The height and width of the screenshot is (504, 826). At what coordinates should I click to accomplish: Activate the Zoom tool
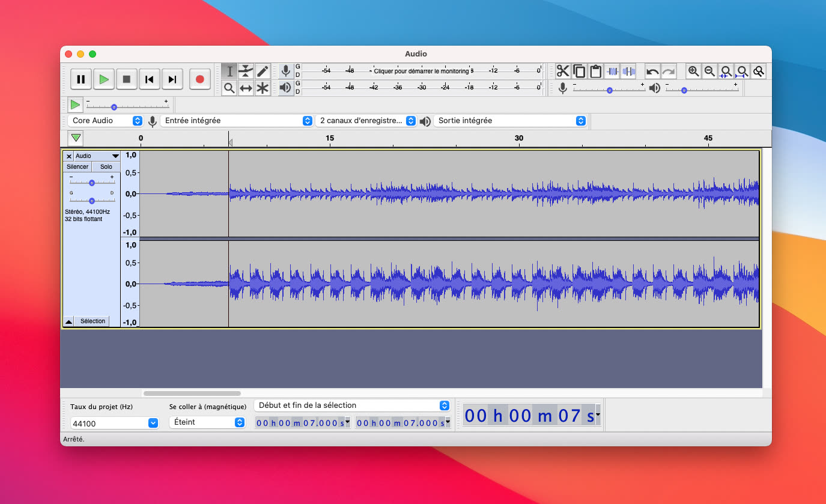click(x=229, y=88)
